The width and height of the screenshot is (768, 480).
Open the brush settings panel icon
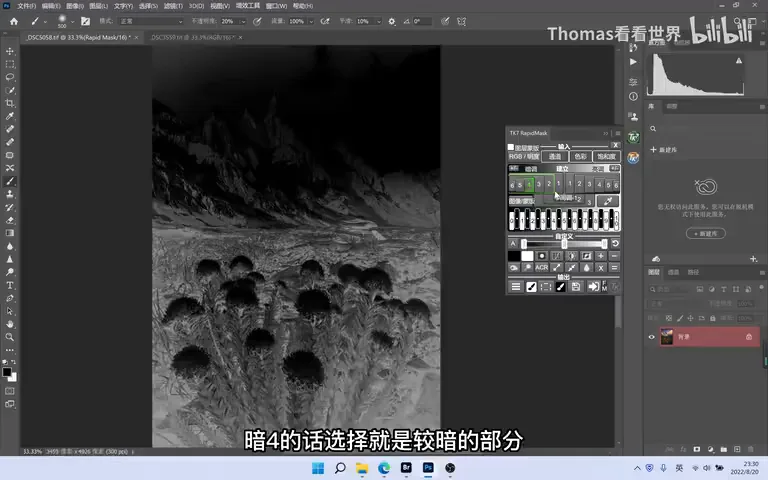click(85, 22)
